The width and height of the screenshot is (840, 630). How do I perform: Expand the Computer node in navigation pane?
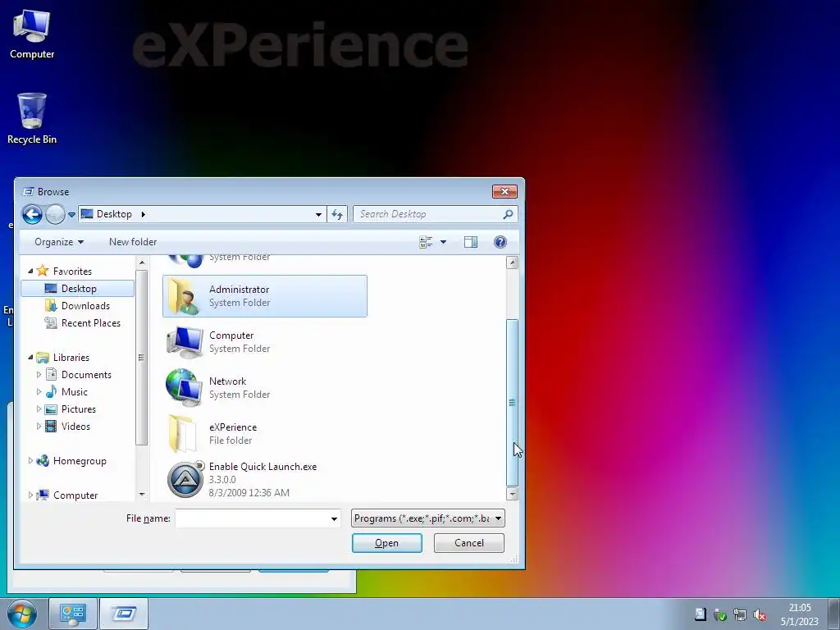coord(30,495)
